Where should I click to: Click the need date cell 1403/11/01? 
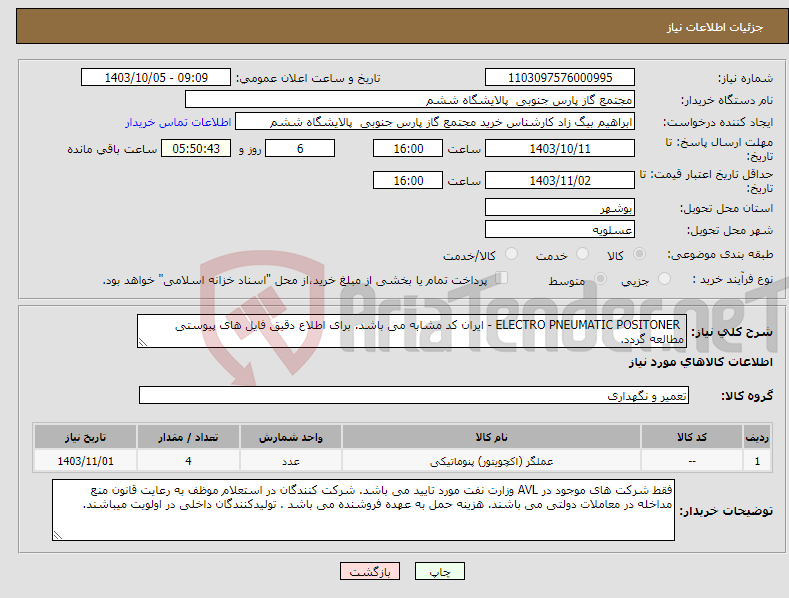pos(86,461)
